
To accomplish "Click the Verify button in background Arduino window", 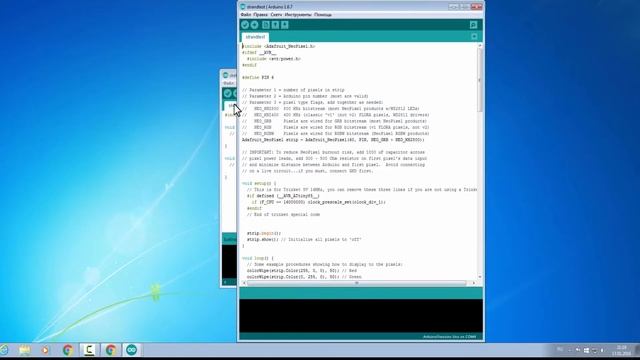I will [227, 93].
